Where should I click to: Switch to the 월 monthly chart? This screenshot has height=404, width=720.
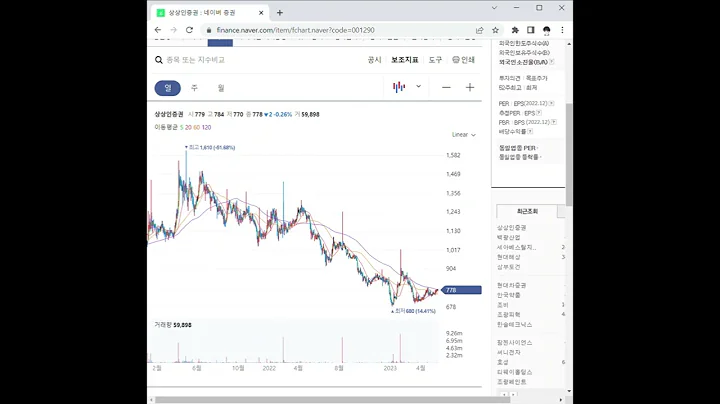click(221, 88)
